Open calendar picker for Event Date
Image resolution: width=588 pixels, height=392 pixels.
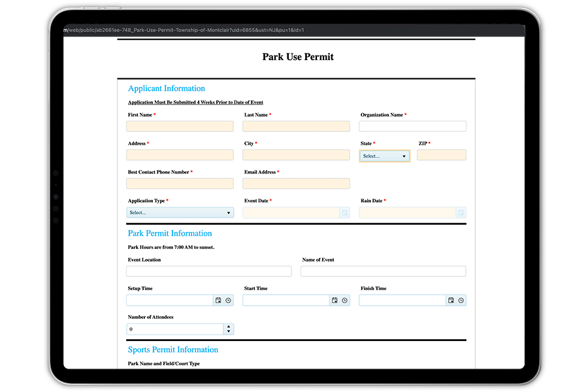[x=344, y=213]
